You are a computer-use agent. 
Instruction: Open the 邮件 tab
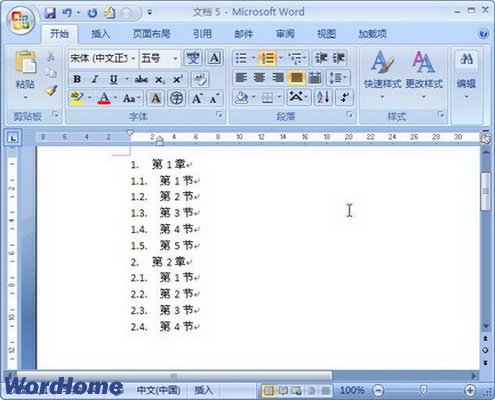[x=244, y=34]
